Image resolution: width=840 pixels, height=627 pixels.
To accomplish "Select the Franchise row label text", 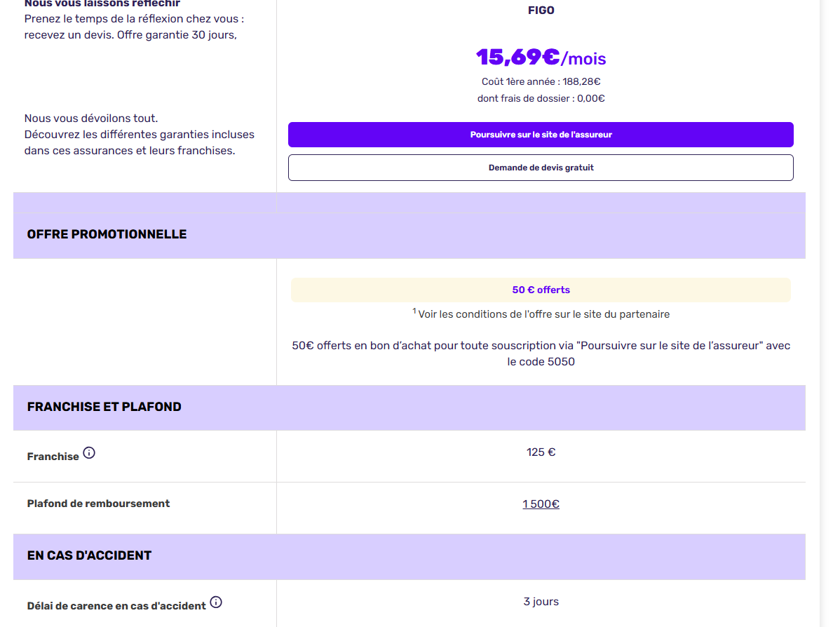I will (x=53, y=457).
